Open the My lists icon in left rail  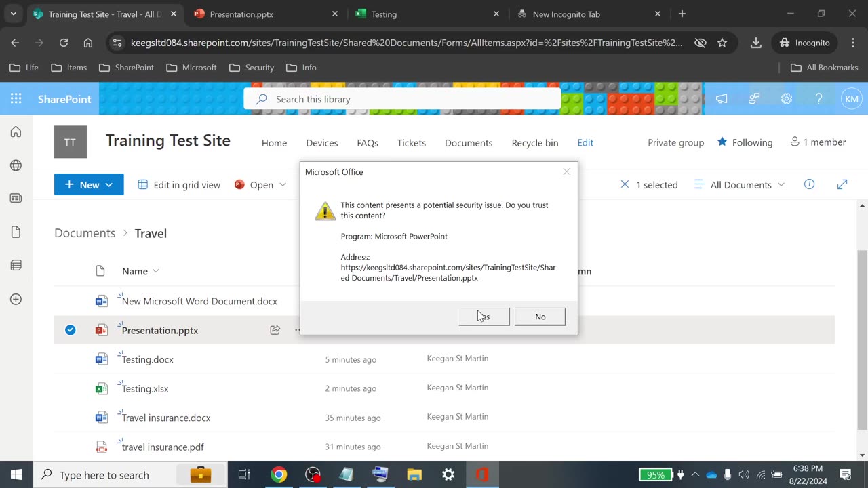[16, 265]
